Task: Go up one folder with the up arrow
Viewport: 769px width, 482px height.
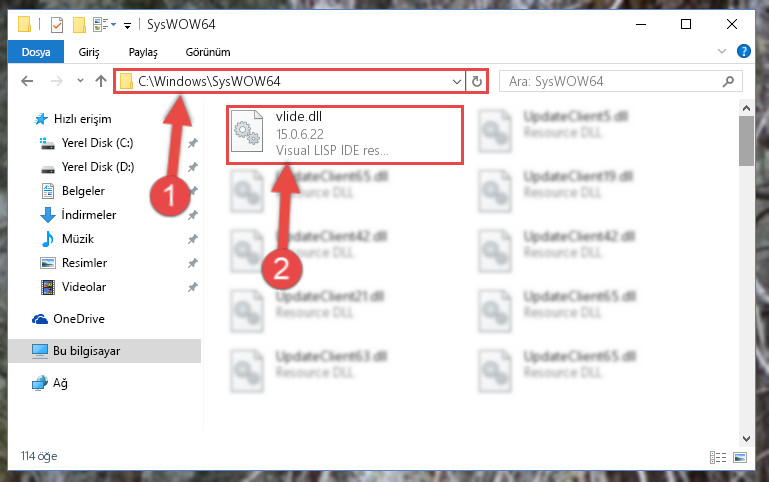Action: (x=101, y=81)
